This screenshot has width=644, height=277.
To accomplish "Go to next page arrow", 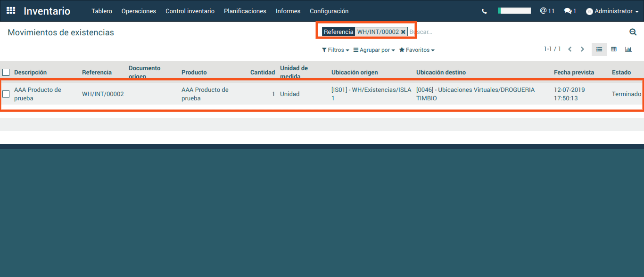I will (582, 49).
